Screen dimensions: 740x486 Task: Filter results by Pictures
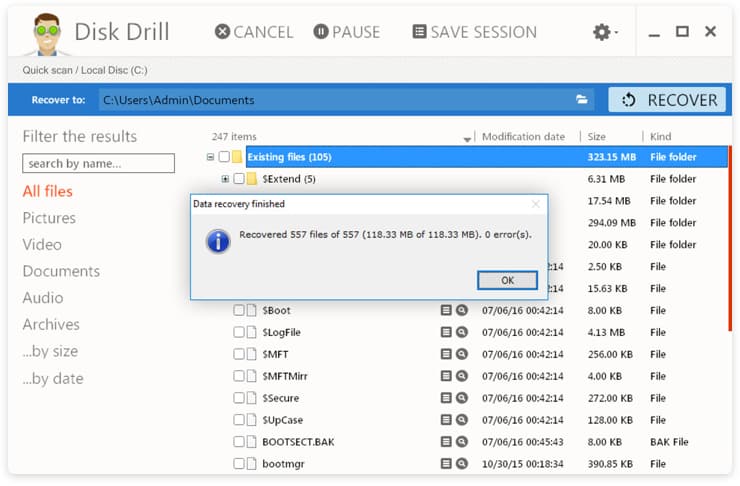coord(49,218)
